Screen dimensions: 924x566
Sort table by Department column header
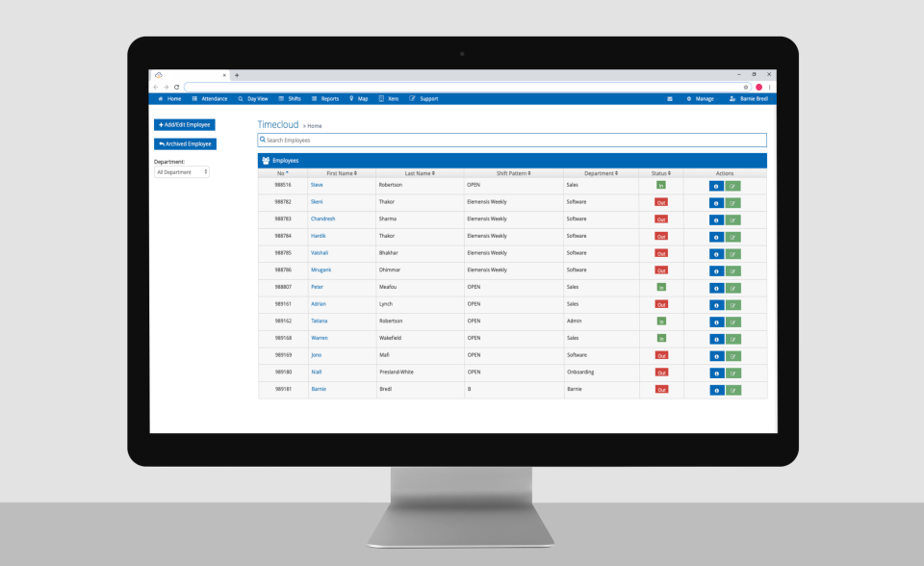(601, 173)
